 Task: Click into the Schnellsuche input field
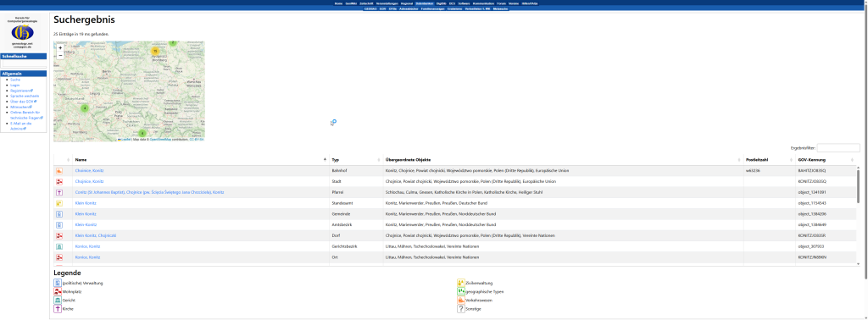tap(24, 64)
